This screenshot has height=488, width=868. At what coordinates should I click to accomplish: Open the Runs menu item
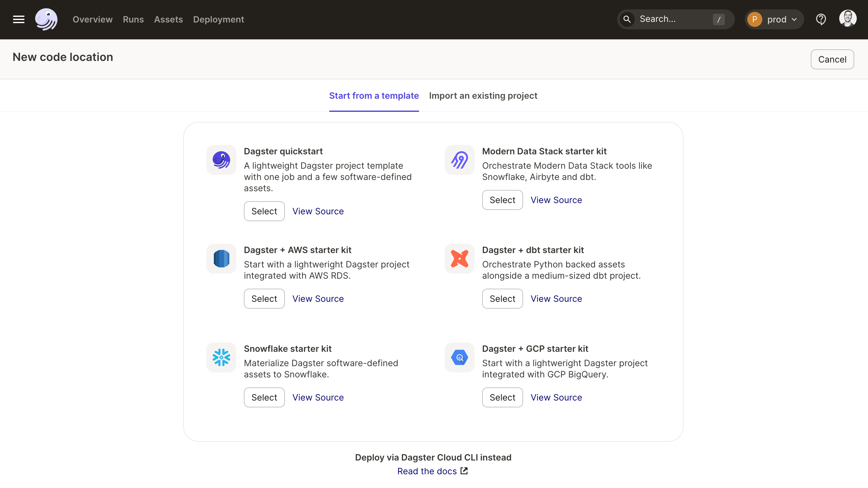click(133, 20)
